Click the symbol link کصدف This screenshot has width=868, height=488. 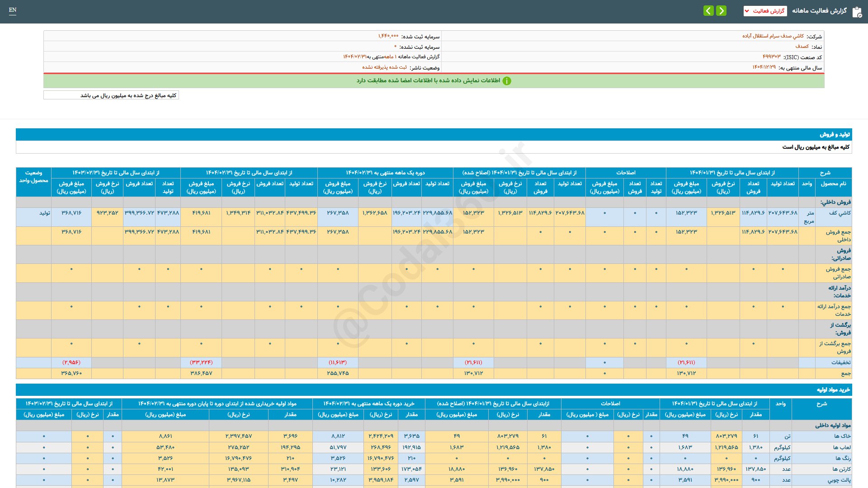(802, 47)
